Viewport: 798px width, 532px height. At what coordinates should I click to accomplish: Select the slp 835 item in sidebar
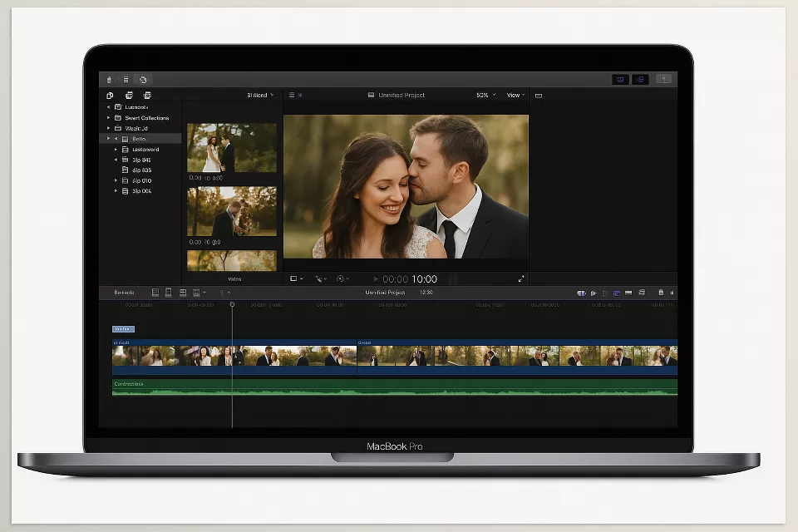[136, 170]
